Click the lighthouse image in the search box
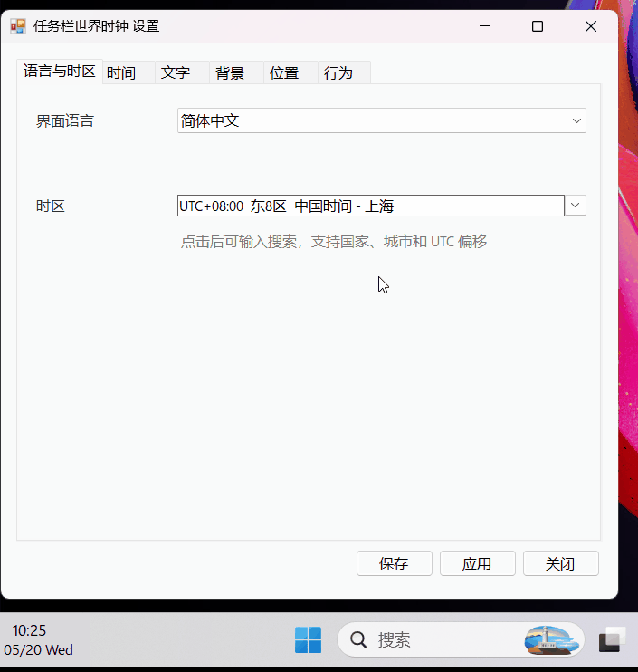638x672 pixels. (x=551, y=640)
